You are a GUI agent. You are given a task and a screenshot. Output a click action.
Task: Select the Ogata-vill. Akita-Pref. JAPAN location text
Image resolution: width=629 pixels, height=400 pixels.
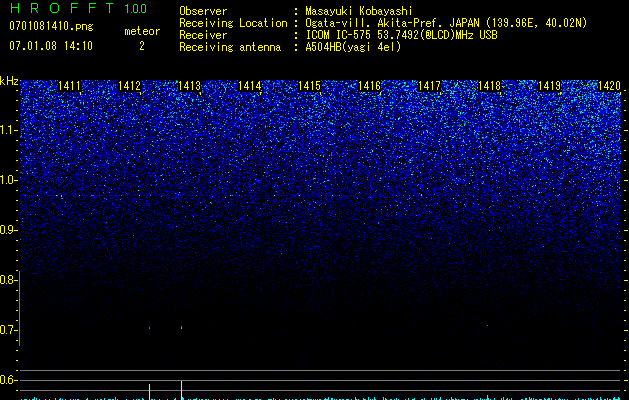(446, 23)
